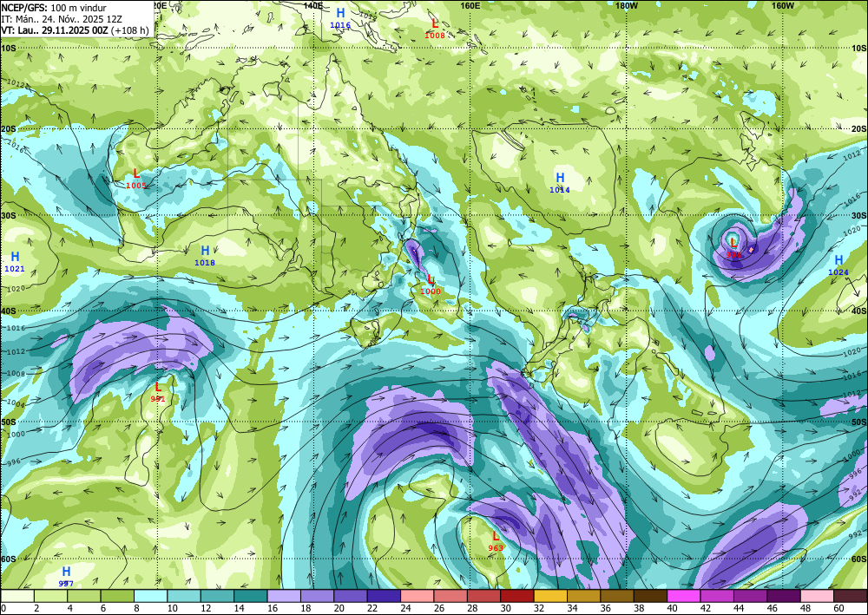The height and width of the screenshot is (615, 868).
Task: Click the high pressure H marker above 1014
Action: (x=560, y=178)
